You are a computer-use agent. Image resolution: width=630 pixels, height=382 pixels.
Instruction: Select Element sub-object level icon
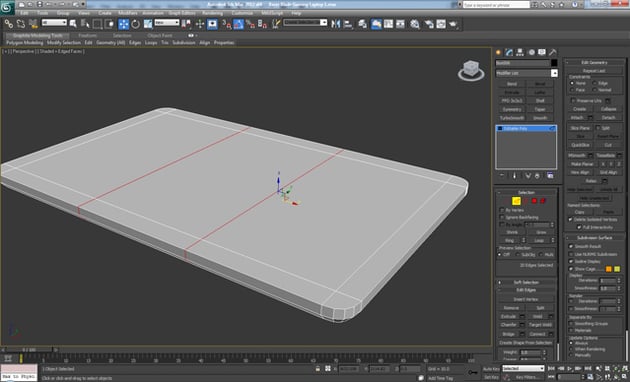pos(543,201)
